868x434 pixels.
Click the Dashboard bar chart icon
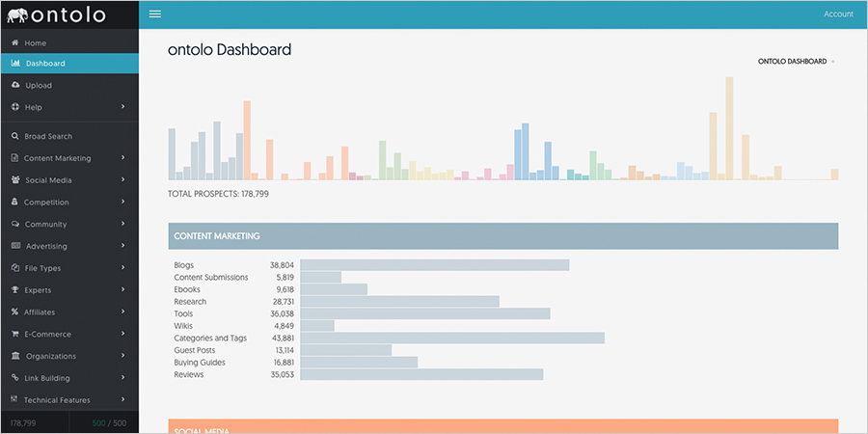[x=15, y=63]
